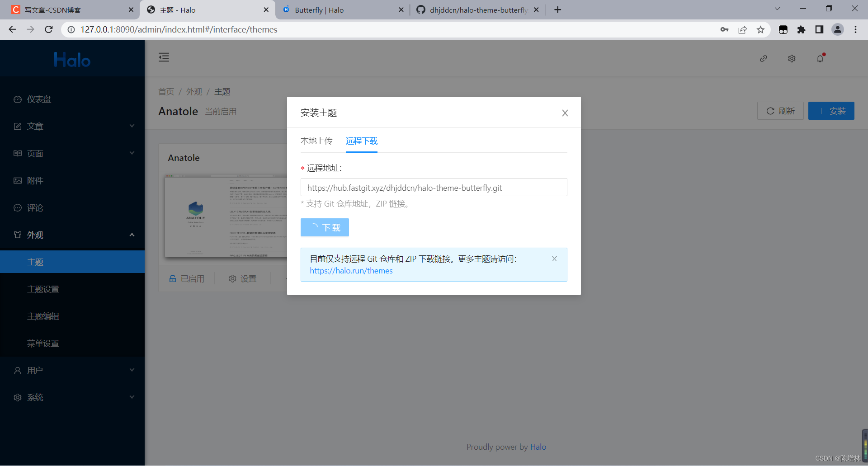This screenshot has width=868, height=466.
Task: Bookmark the page with the star icon
Action: tap(760, 29)
